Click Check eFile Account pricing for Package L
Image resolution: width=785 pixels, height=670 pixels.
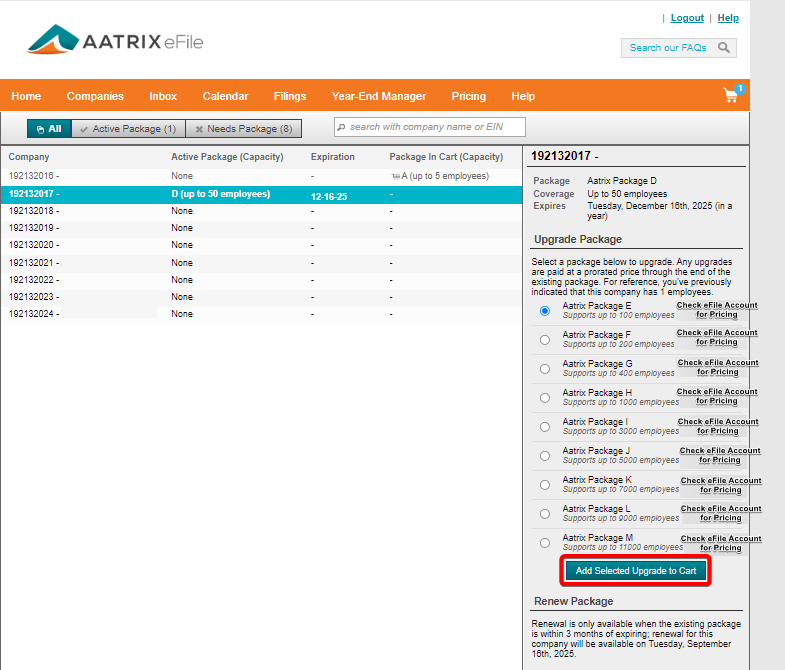[x=721, y=513]
